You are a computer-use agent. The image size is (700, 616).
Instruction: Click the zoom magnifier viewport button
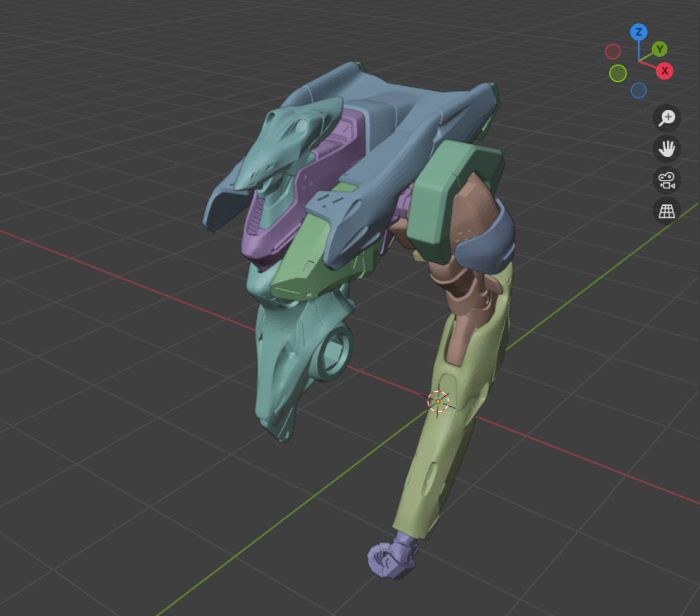[x=667, y=118]
